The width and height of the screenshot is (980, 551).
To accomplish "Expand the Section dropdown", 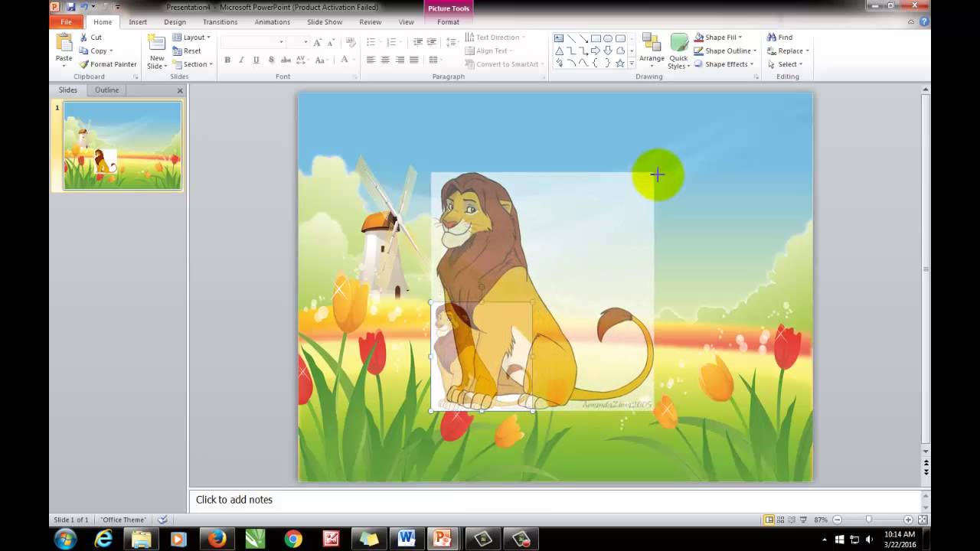I will pyautogui.click(x=191, y=64).
